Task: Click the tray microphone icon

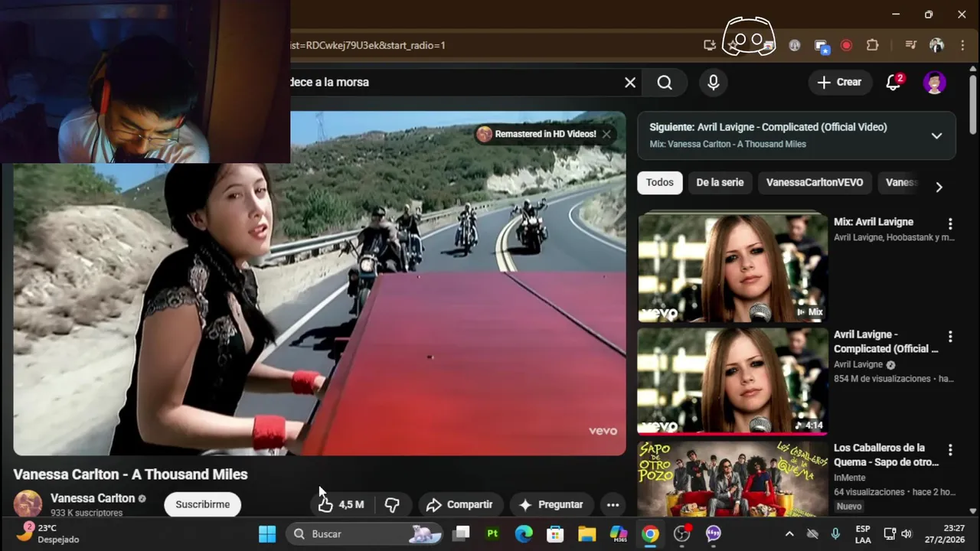Action: [835, 533]
